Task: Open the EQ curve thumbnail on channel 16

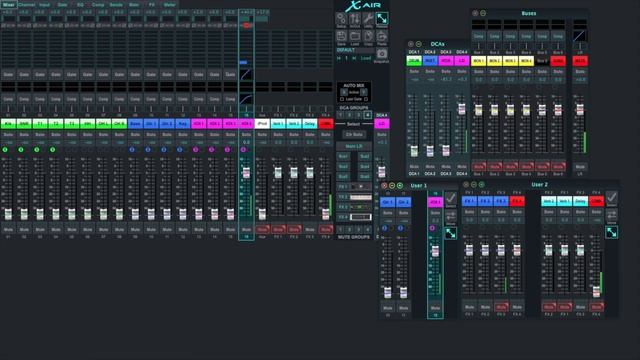Action: coord(246,74)
